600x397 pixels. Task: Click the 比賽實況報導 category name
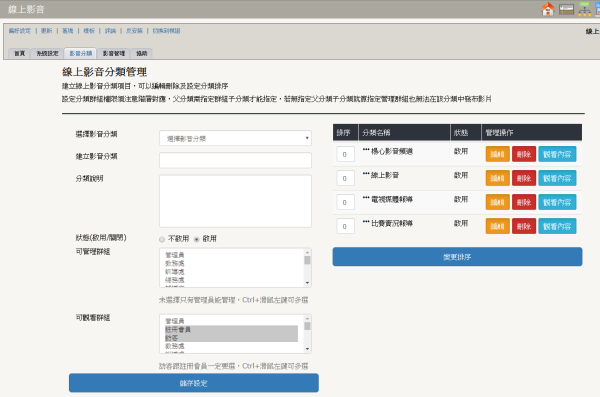(x=391, y=224)
